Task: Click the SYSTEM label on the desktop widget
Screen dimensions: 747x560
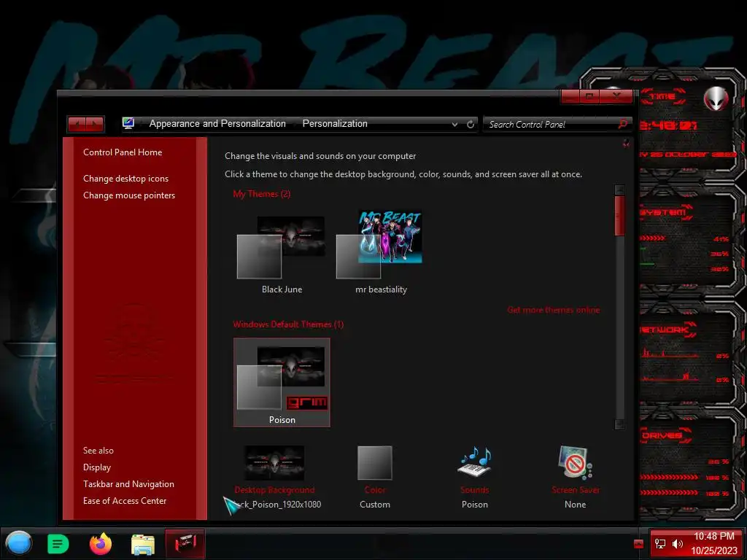Action: coord(664,212)
